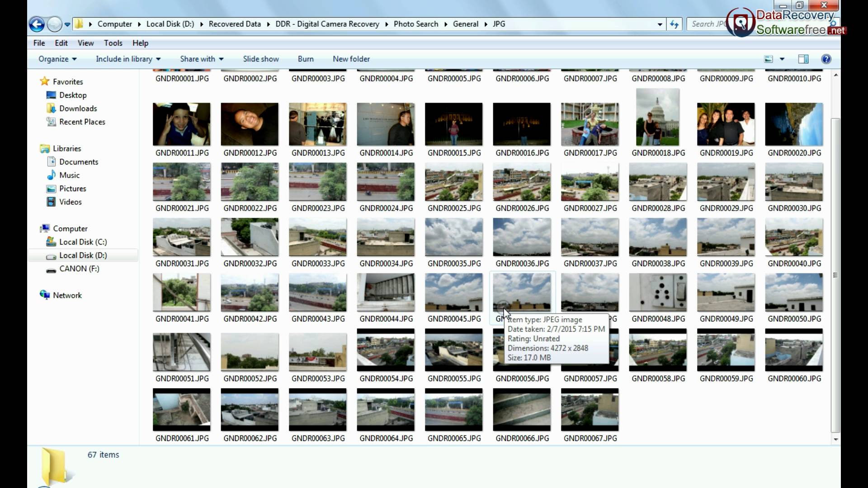This screenshot has width=868, height=488.
Task: Click the scrollbar down arrow
Action: (836, 439)
